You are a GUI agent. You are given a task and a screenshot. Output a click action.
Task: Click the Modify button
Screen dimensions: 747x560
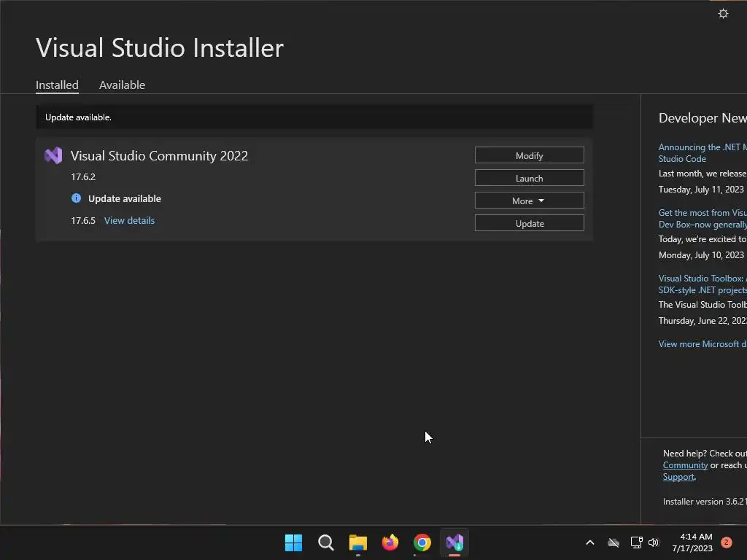530,156
